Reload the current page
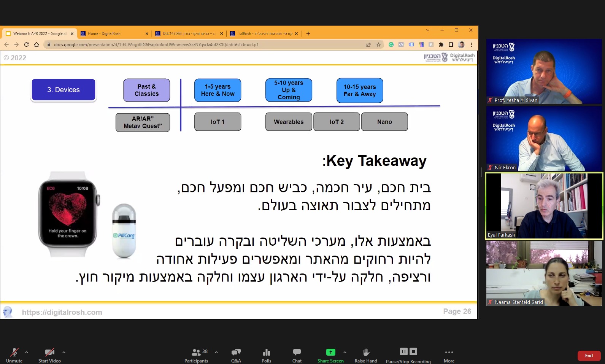Screen dimensions: 605x364 click(x=26, y=45)
